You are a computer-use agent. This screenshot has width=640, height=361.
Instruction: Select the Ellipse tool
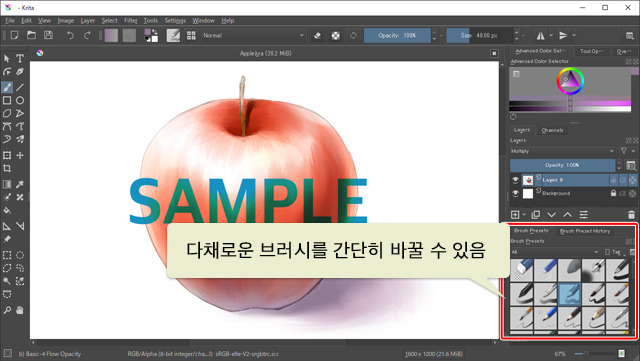pyautogui.click(x=20, y=100)
